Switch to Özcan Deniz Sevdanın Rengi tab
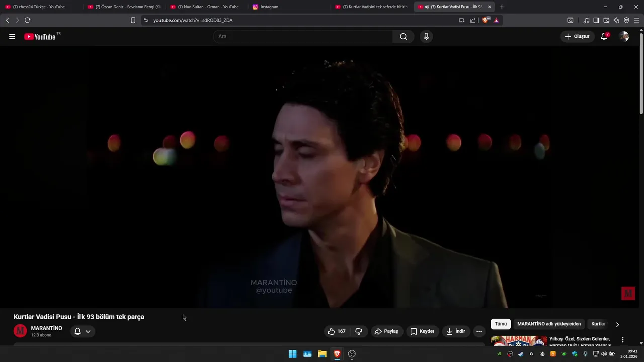This screenshot has height=362, width=644. point(124,7)
